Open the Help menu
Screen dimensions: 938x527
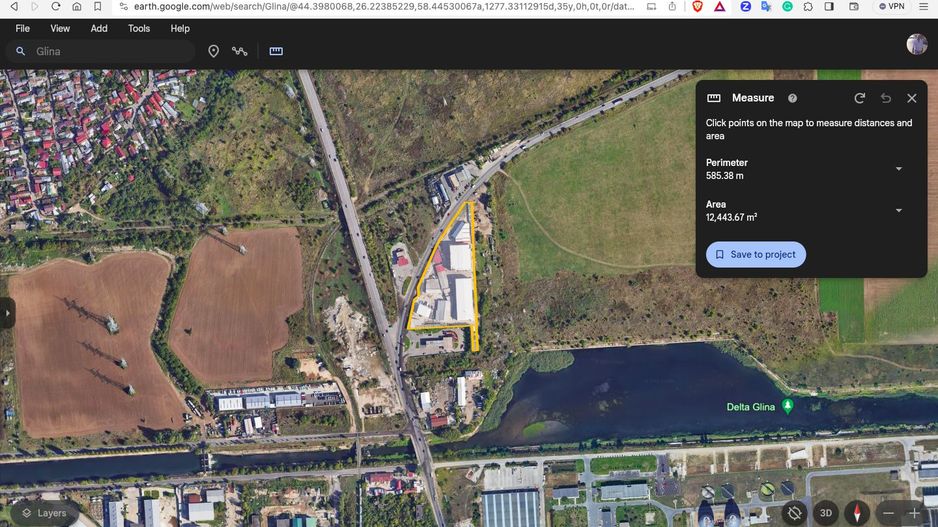click(179, 29)
